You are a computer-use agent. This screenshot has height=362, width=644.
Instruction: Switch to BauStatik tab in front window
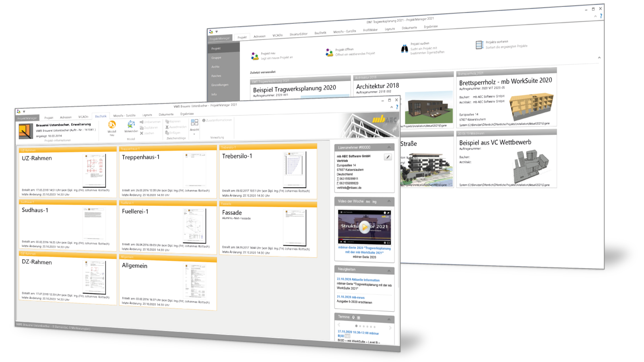(101, 116)
